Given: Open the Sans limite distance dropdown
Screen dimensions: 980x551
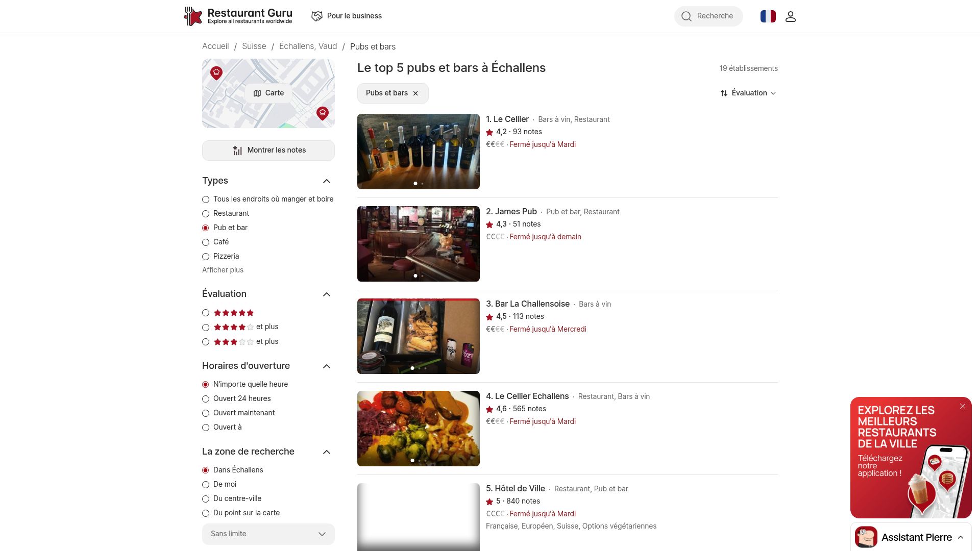Looking at the screenshot, I should click(268, 534).
